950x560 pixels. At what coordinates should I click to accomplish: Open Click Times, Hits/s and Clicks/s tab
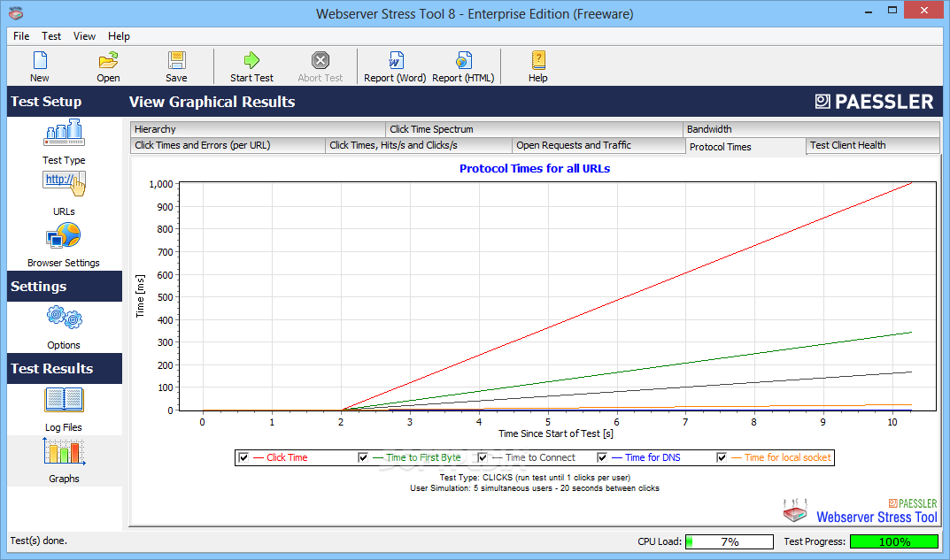tap(419, 145)
